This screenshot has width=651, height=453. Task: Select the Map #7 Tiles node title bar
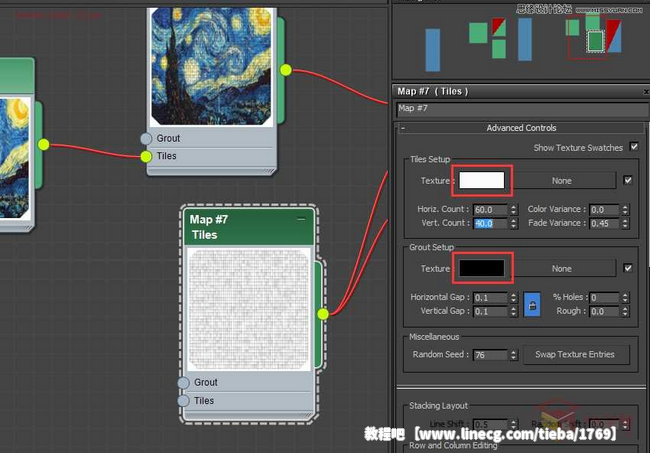point(249,227)
